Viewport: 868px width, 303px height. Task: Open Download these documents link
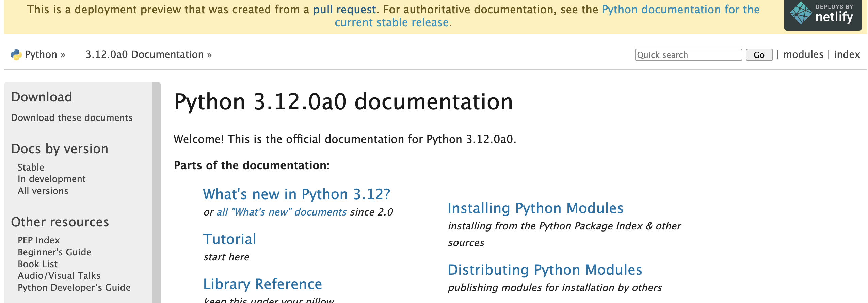72,118
